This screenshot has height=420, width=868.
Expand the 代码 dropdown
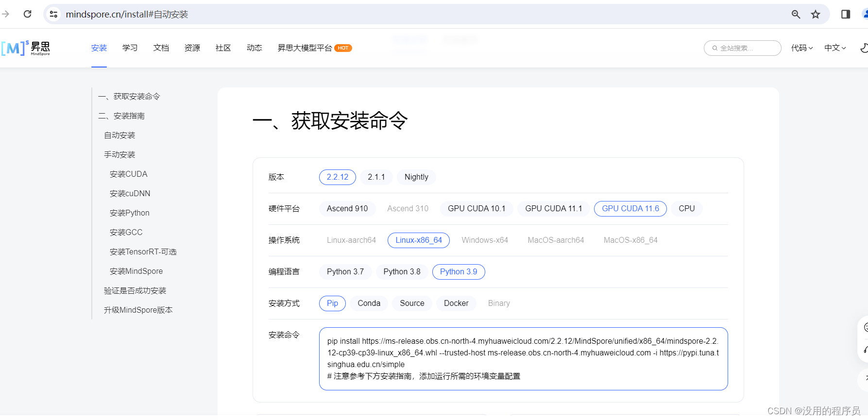pos(802,48)
